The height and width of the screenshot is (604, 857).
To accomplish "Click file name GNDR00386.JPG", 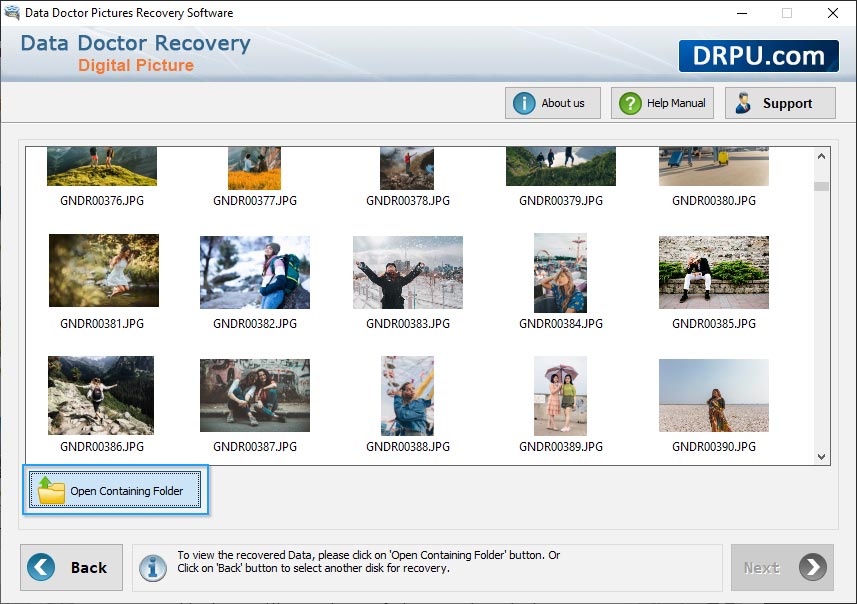I will click(102, 447).
